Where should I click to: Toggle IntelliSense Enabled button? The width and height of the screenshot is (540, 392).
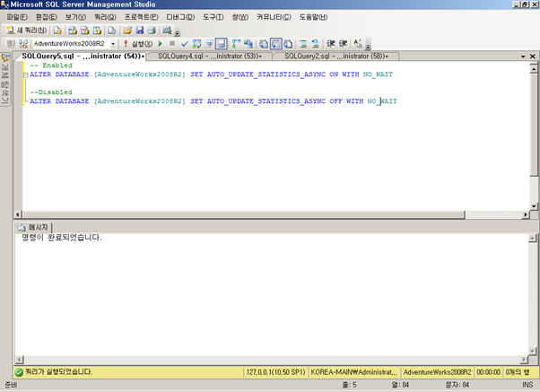coord(221,44)
